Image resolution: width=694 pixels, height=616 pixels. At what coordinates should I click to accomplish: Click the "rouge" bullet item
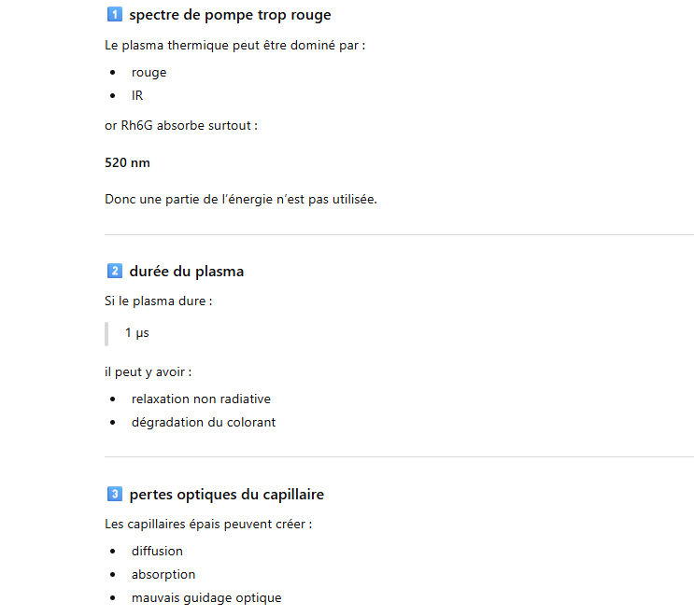149,72
